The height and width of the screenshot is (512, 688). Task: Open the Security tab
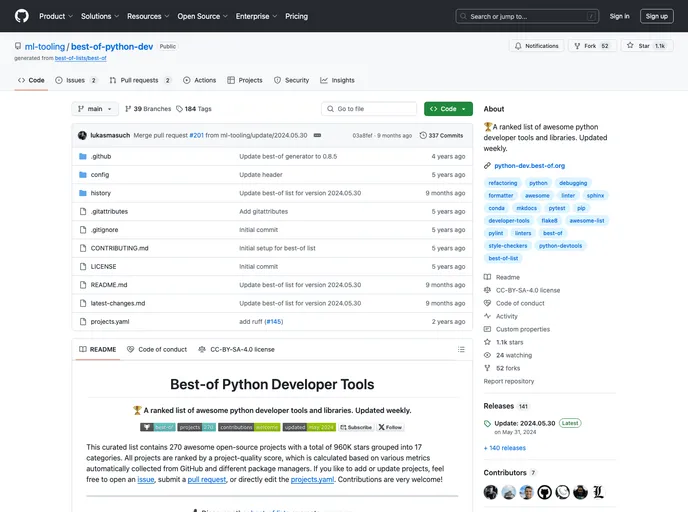tap(292, 80)
